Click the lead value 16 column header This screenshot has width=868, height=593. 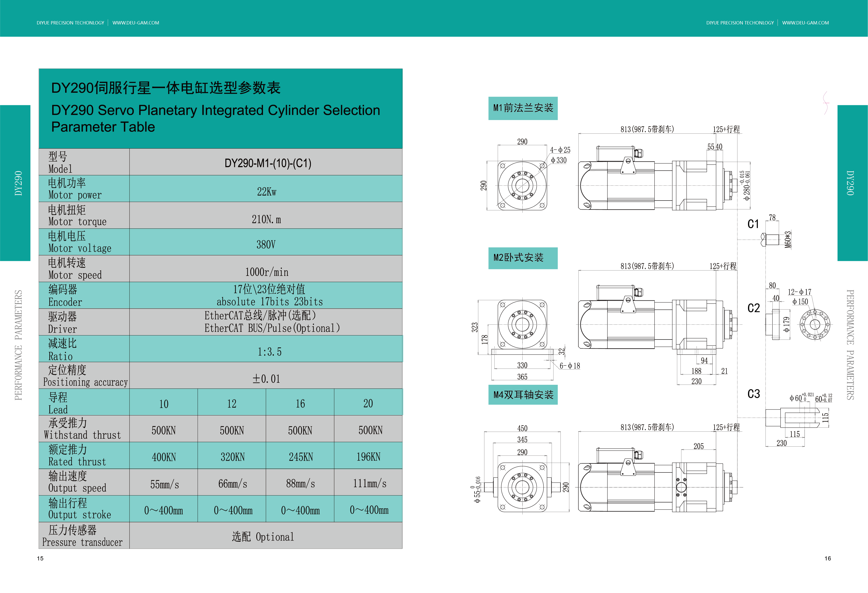tap(300, 403)
